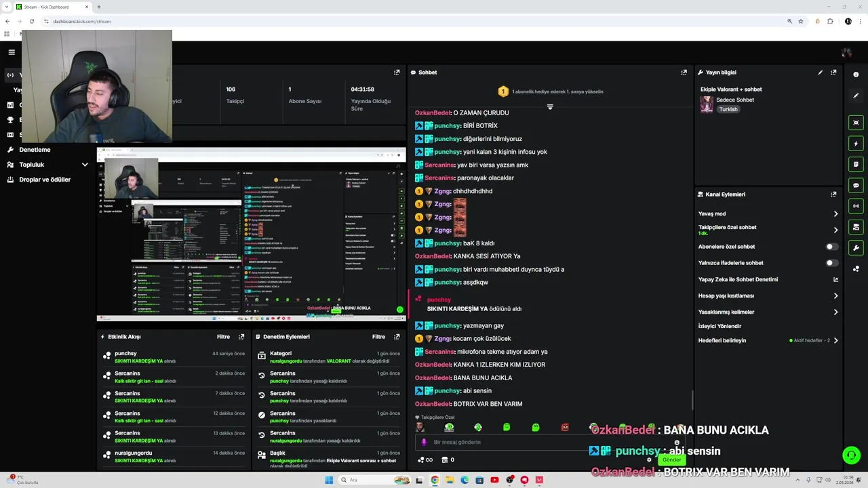This screenshot has width=868, height=488.
Task: Pop out the Kanal Eylemleri panel
Action: tap(833, 195)
